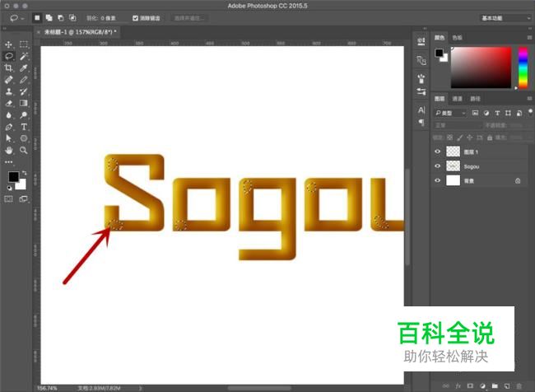Switch to the Channels tab
535x392 pixels.
click(457, 99)
